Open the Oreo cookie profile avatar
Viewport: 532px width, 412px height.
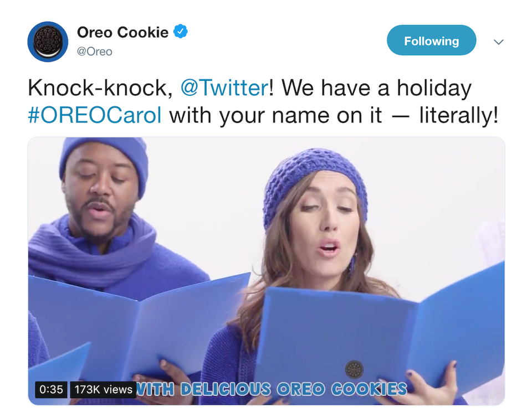click(48, 42)
